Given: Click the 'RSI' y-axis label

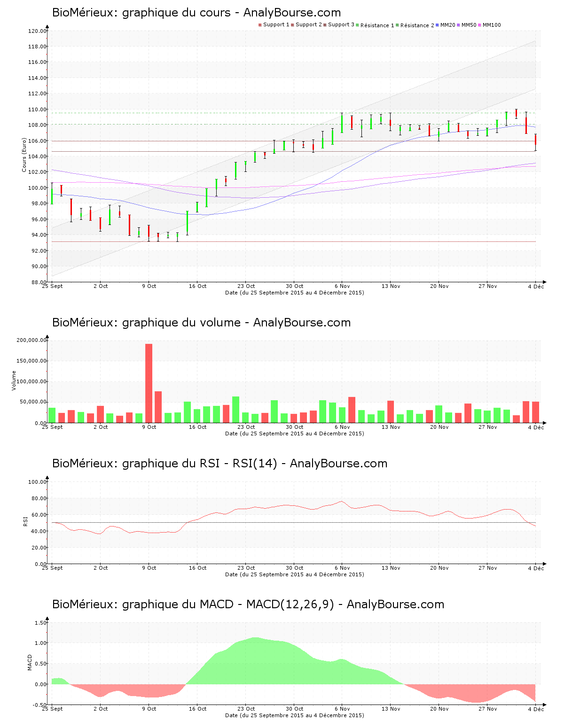Looking at the screenshot, I should point(26,521).
